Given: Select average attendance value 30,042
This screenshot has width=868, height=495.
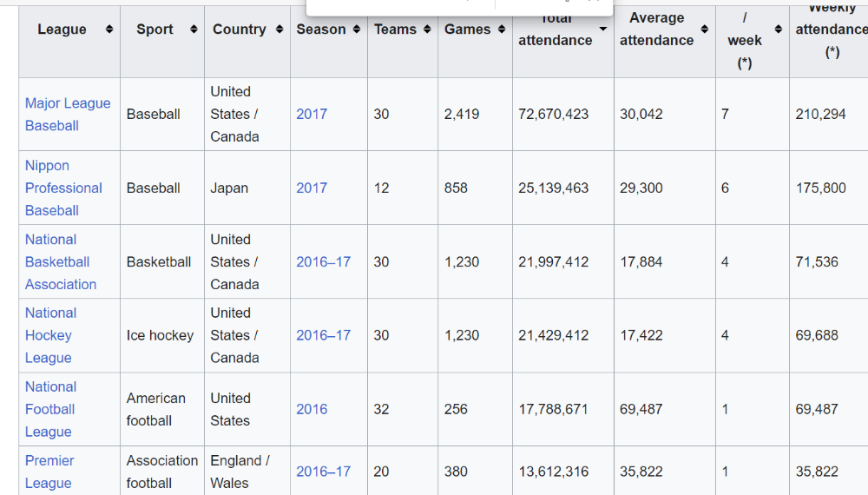Looking at the screenshot, I should click(x=641, y=114).
